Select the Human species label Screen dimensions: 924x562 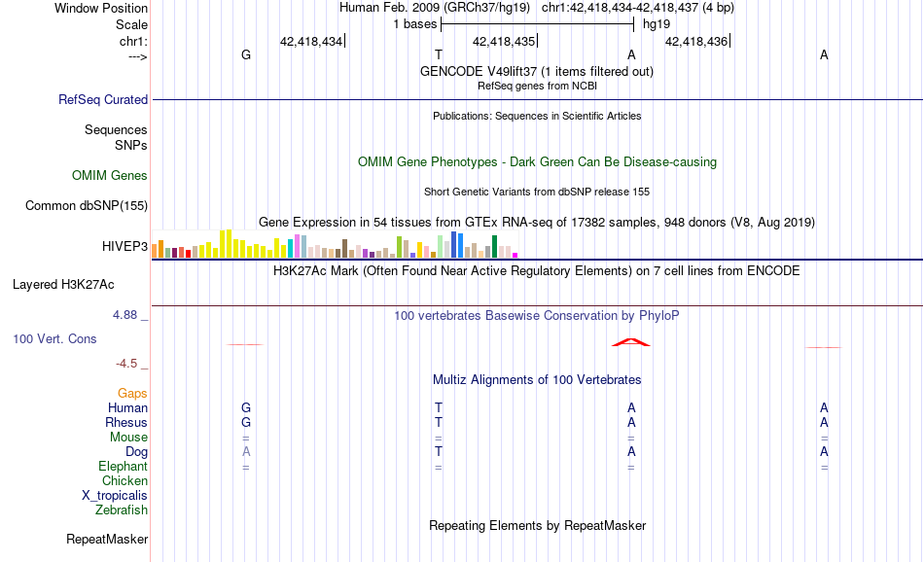(127, 407)
